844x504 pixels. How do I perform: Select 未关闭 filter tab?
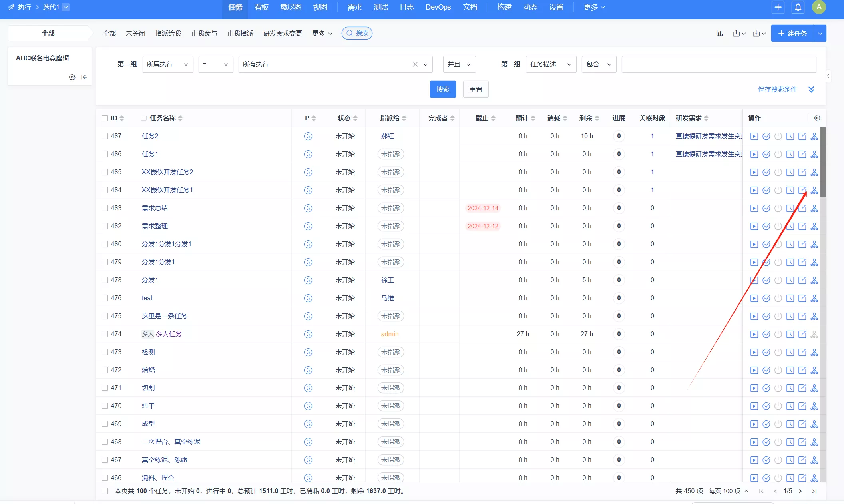tap(135, 34)
